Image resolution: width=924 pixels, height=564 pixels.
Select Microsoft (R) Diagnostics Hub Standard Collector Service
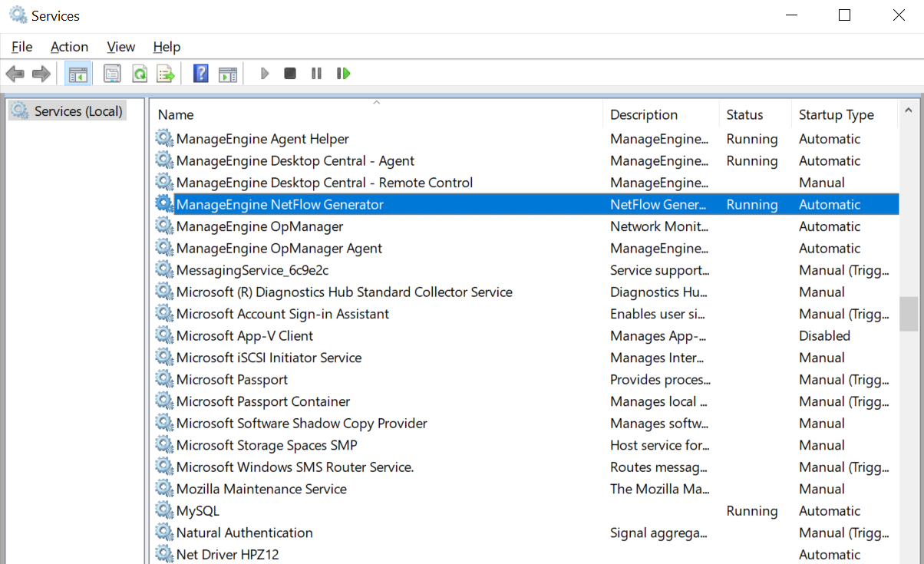[344, 292]
